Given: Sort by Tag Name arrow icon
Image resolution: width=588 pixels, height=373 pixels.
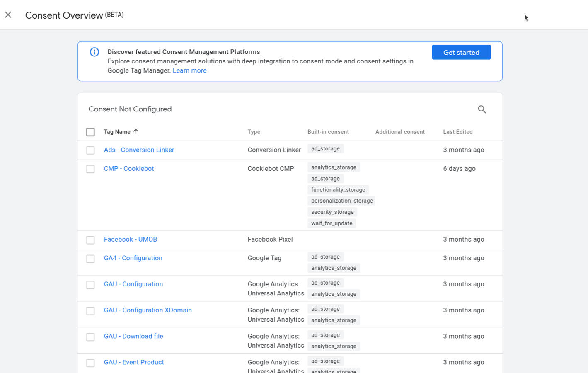Looking at the screenshot, I should (136, 131).
